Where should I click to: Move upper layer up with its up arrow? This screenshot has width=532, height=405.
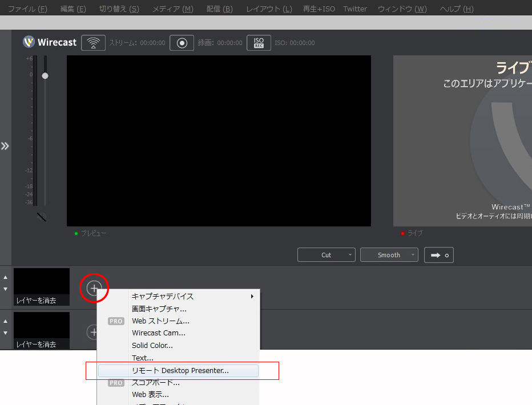tap(6, 277)
